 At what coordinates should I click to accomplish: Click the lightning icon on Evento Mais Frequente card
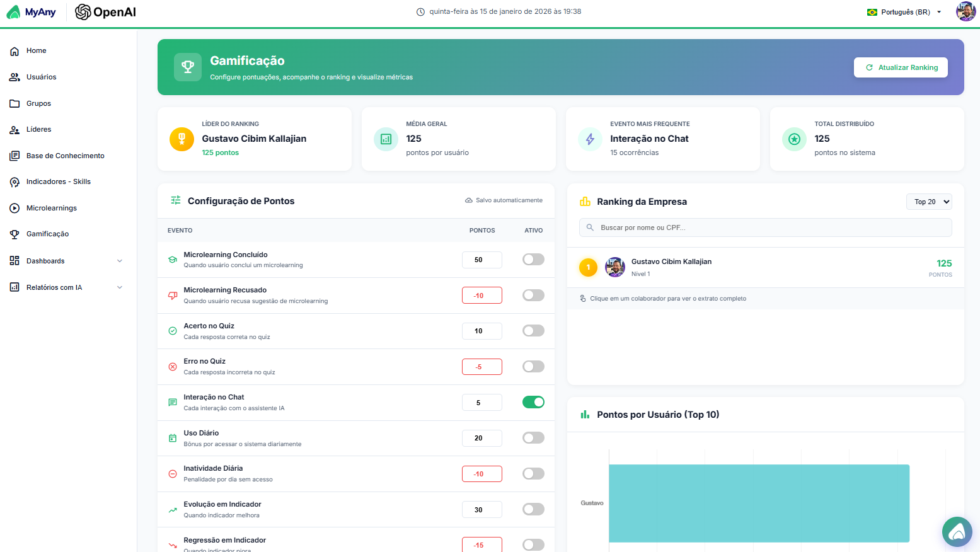coord(590,139)
